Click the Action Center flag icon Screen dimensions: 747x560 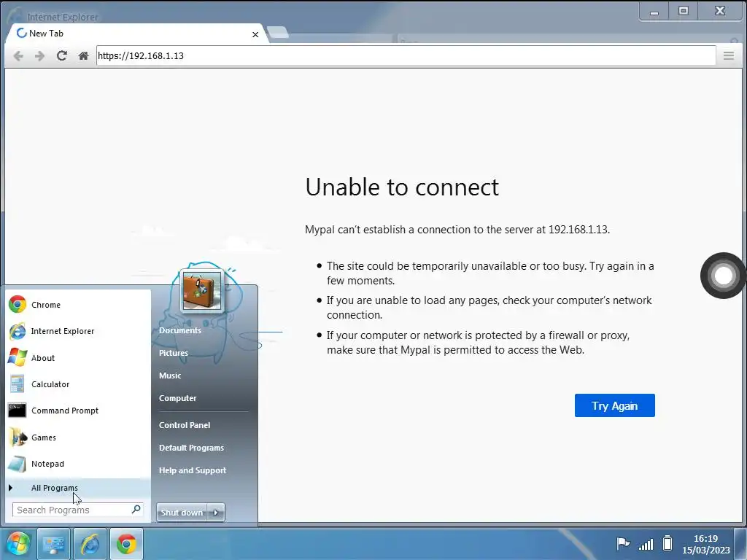tap(623, 543)
